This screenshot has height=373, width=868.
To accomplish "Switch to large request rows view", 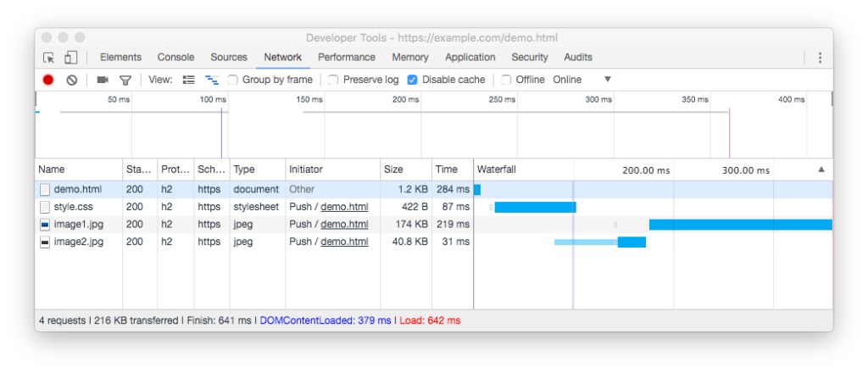I will [189, 80].
